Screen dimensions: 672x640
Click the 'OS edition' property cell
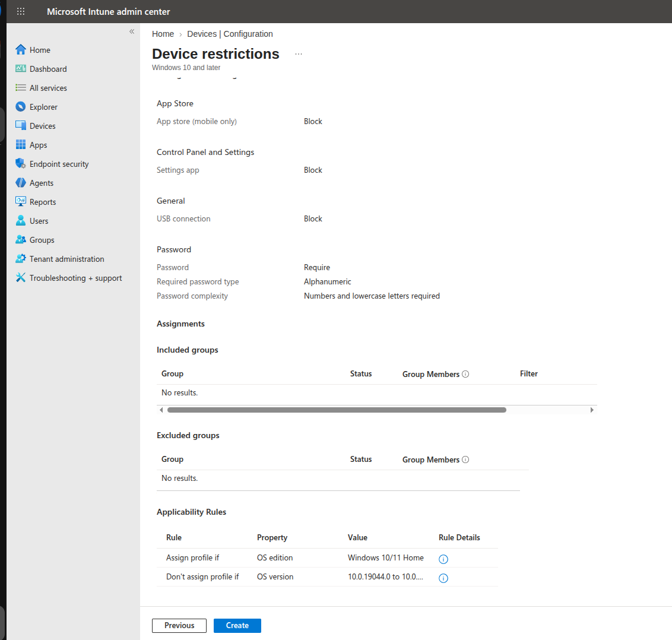coord(275,557)
